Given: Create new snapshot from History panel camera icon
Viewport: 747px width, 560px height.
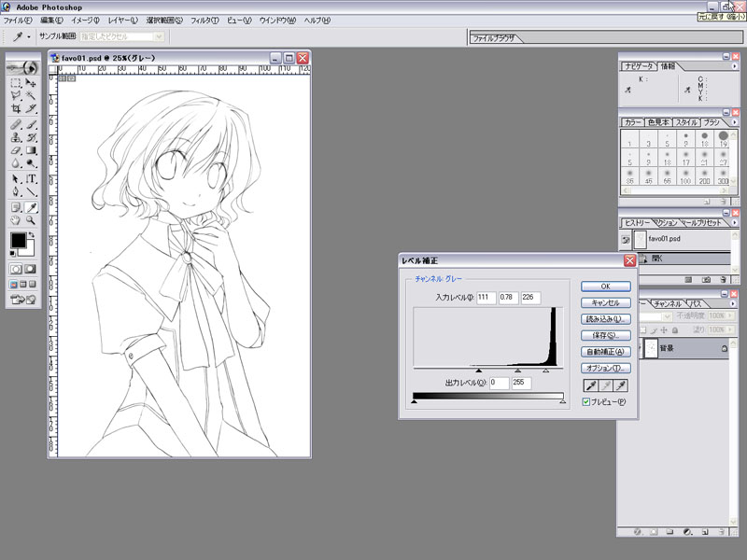Looking at the screenshot, I should [706, 279].
